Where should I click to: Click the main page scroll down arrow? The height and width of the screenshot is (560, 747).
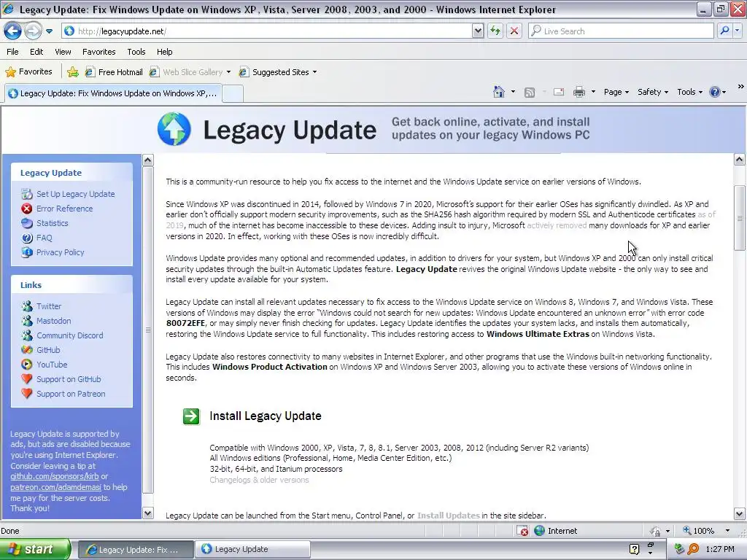[x=739, y=514]
